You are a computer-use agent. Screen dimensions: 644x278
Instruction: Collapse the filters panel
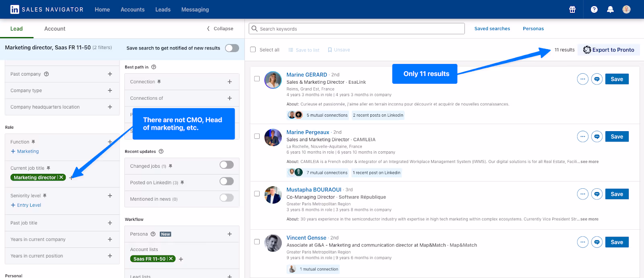coord(220,29)
